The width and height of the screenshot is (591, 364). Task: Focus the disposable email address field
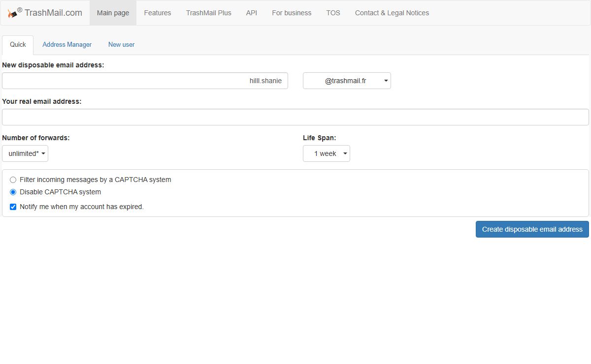145,81
